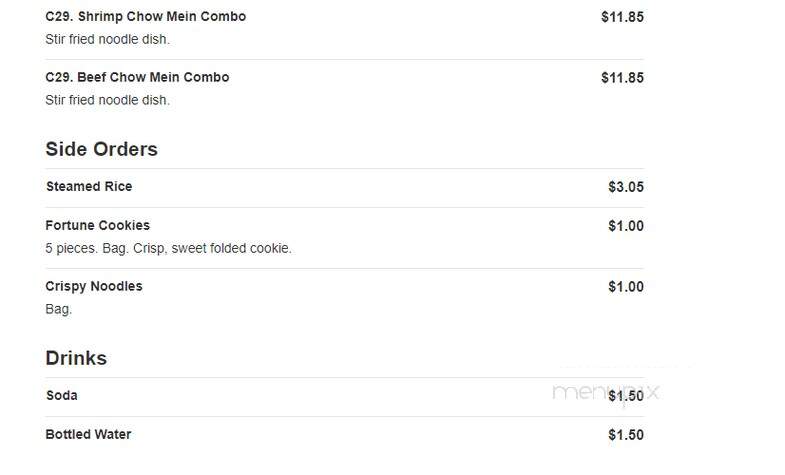The width and height of the screenshot is (785, 475).
Task: Click the $1.00 Fortune Cookies price
Action: click(626, 226)
